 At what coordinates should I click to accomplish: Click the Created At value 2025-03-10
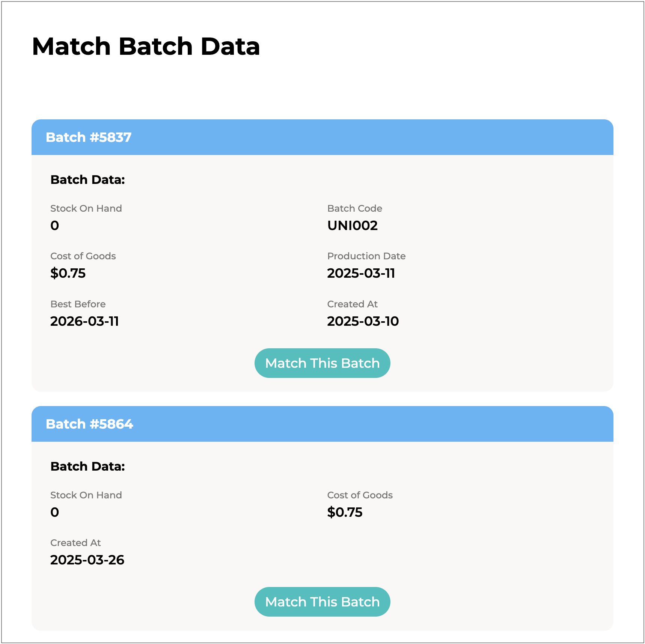pyautogui.click(x=363, y=321)
